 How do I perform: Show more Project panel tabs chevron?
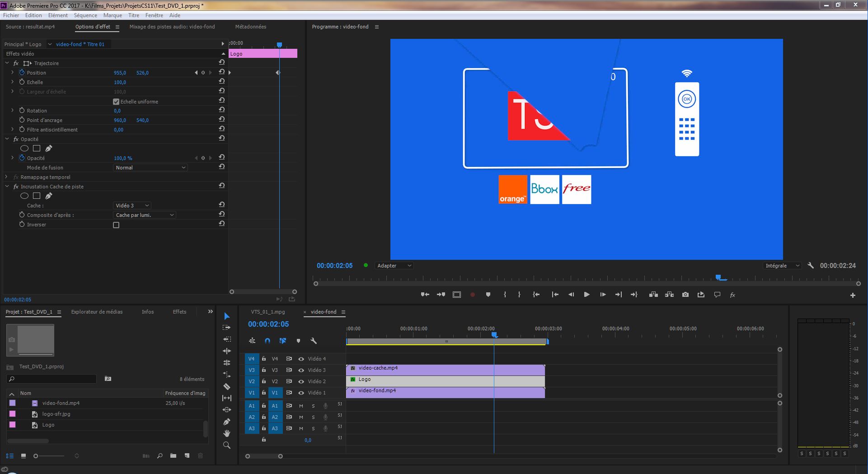click(x=210, y=312)
